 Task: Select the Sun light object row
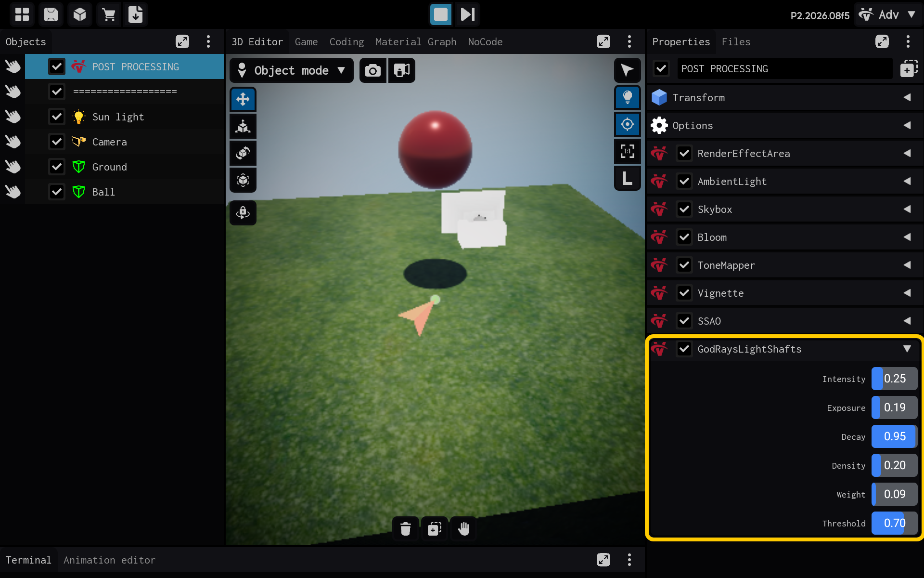pyautogui.click(x=124, y=117)
